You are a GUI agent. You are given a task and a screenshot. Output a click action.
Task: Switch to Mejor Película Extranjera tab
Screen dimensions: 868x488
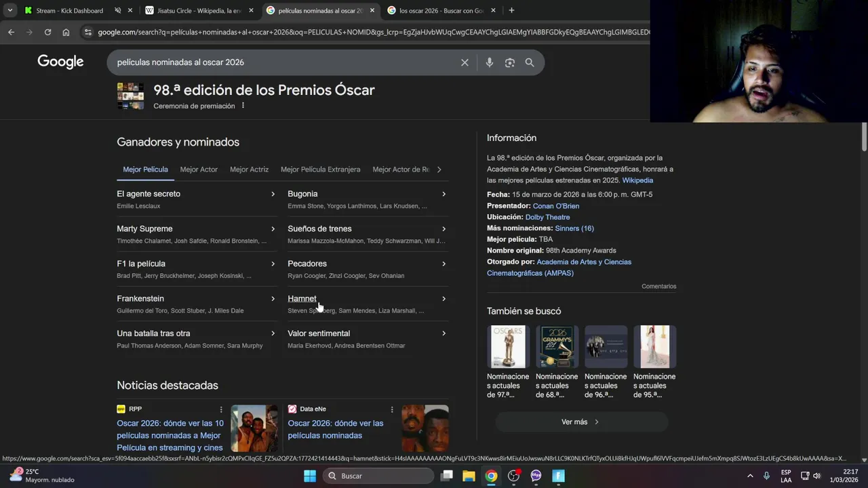[x=320, y=169]
